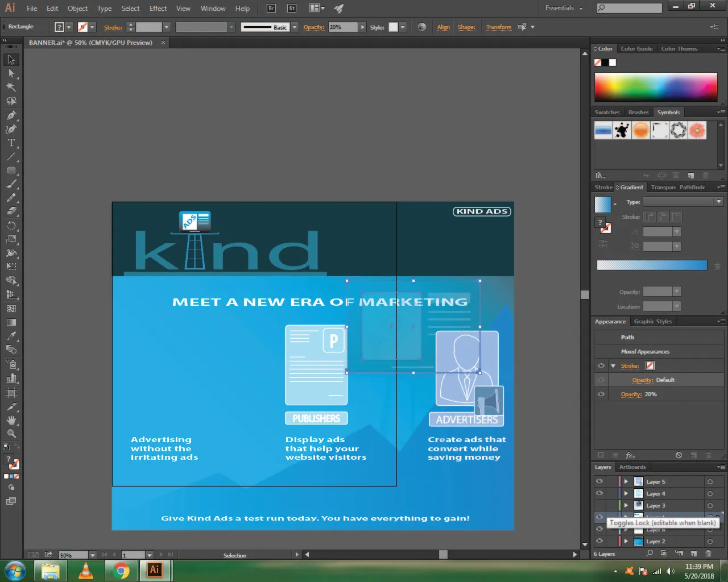Click Layer 5 target circle
728x582 pixels.
[x=710, y=481]
